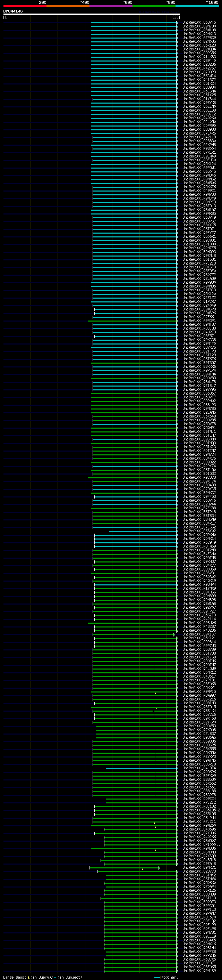Click subject name UniRef100_Q9ATM8
Viewport: 222px width, 980px height.
[x=199, y=558]
